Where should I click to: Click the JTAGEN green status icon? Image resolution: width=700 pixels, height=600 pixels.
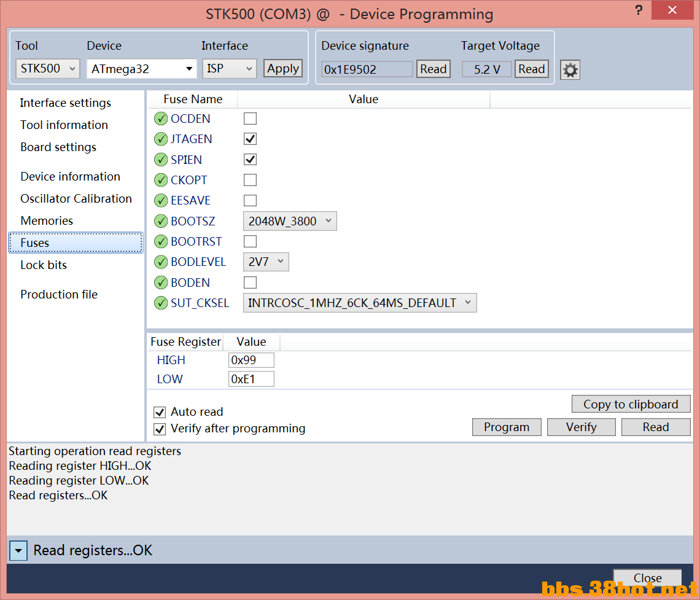[x=161, y=139]
